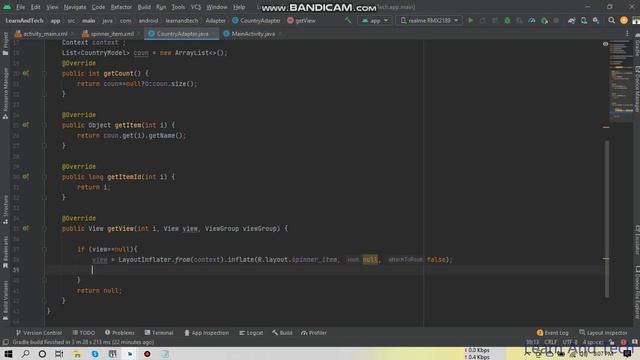Open the Problems tool window
640x360 pixels.
[x=120, y=333]
